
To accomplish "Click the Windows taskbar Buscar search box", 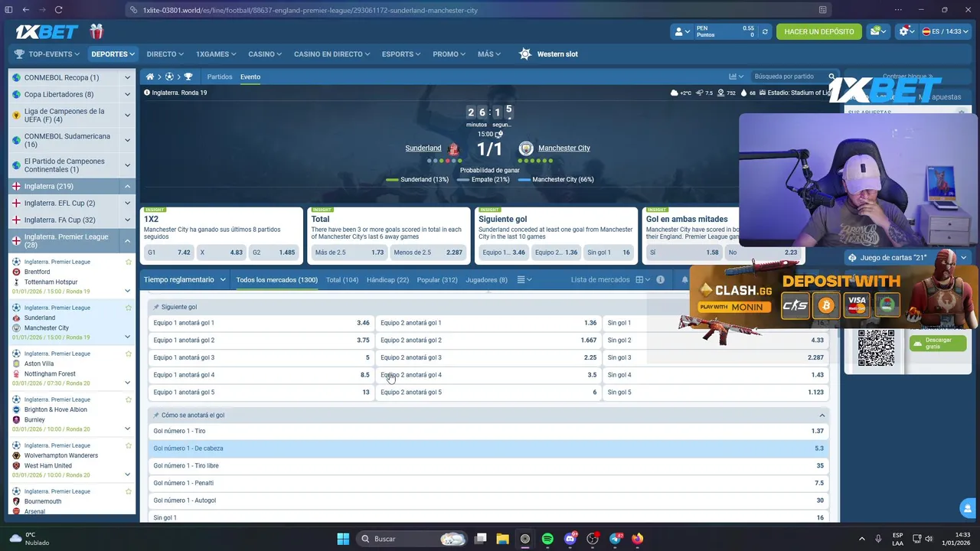I will [412, 539].
